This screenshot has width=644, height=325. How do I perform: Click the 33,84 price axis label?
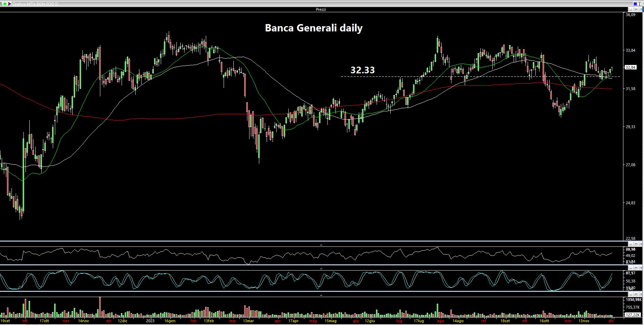(631, 50)
